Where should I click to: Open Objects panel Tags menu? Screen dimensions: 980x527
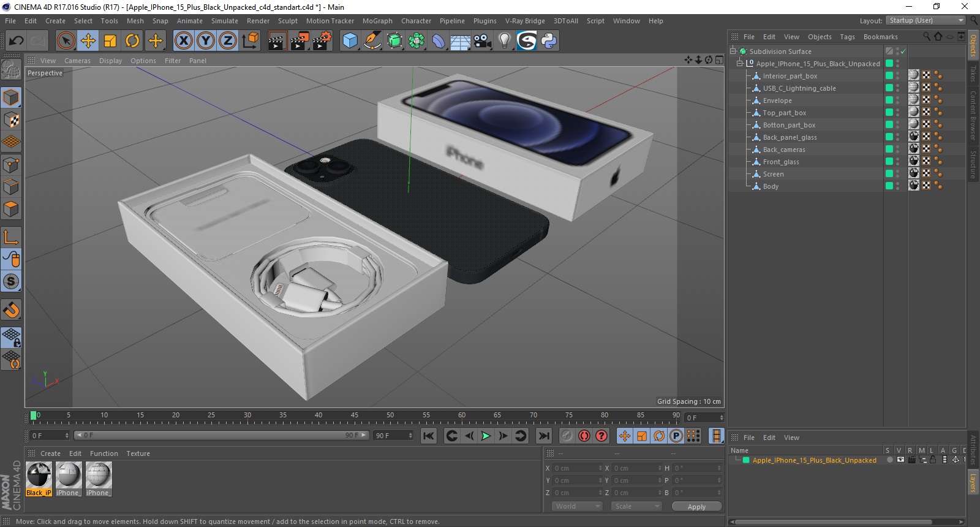pos(847,37)
